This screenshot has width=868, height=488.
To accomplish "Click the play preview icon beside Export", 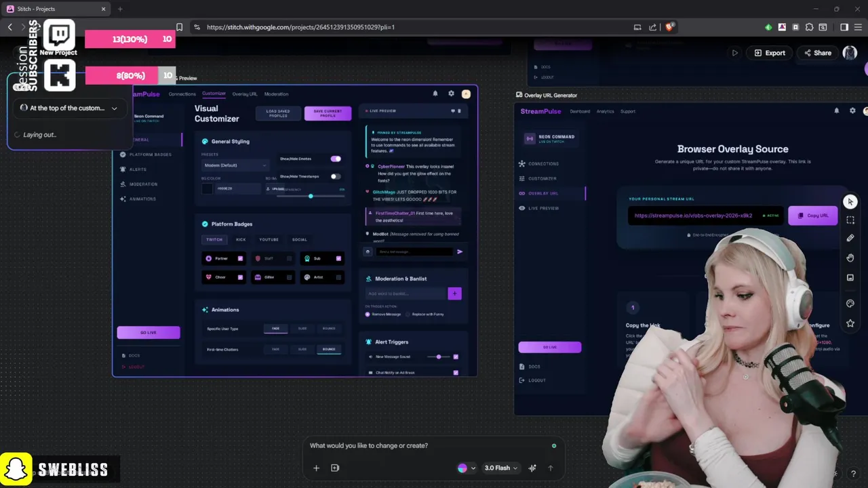I will click(734, 53).
